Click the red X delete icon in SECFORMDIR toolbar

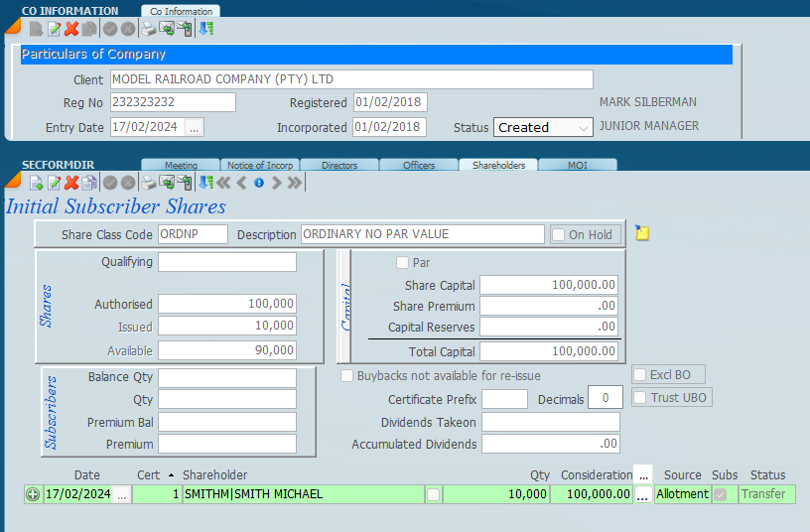(x=71, y=183)
